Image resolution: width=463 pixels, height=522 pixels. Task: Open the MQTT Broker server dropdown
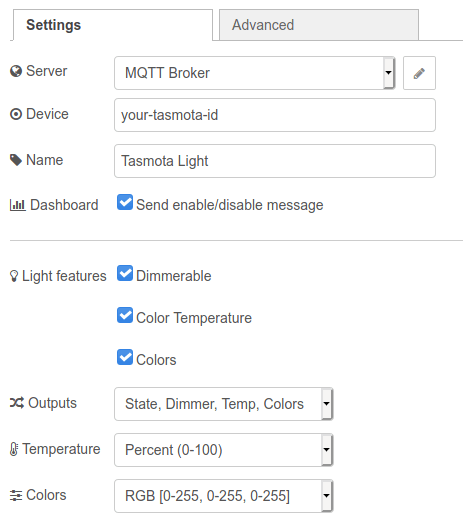(x=255, y=73)
